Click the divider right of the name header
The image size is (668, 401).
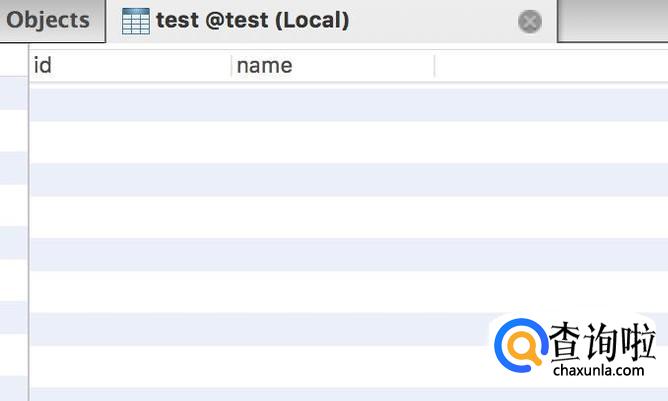click(434, 66)
